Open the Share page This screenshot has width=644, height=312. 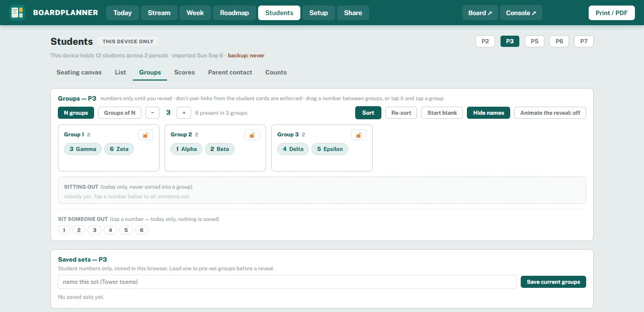pyautogui.click(x=353, y=13)
